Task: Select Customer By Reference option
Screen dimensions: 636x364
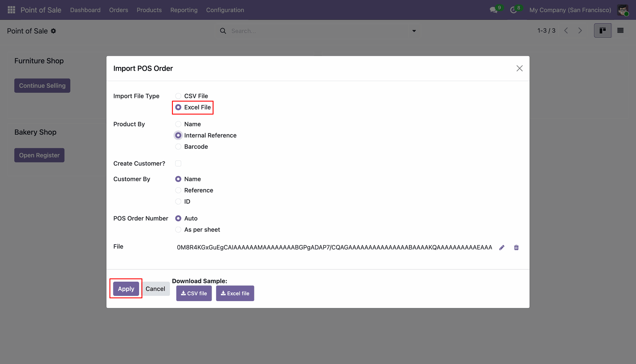Action: pos(178,190)
